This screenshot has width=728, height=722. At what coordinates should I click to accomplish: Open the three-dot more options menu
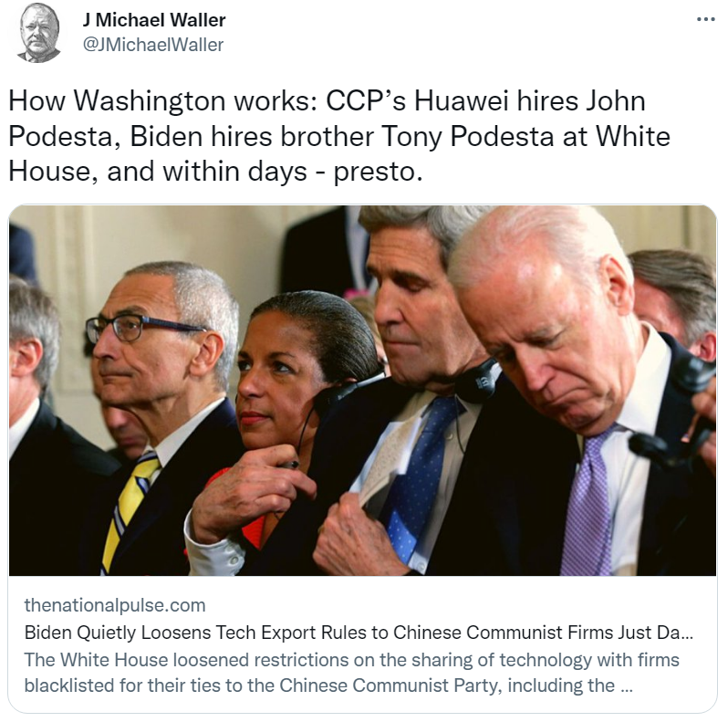(x=706, y=19)
